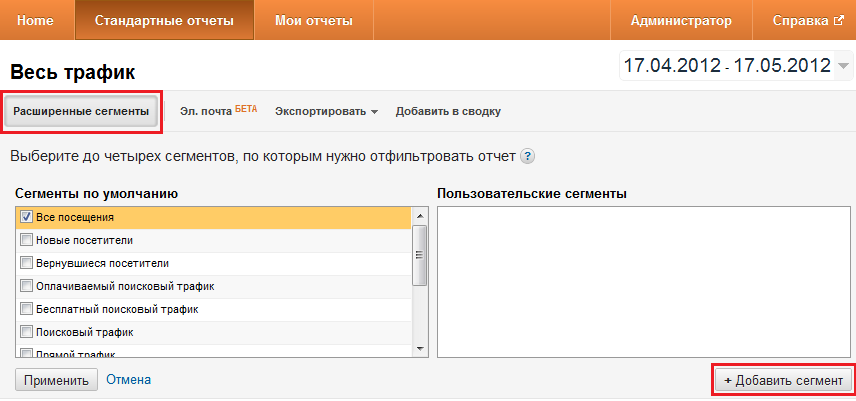Viewport: 856px width, 401px height.
Task: Go to Администратор section
Action: coord(681,21)
